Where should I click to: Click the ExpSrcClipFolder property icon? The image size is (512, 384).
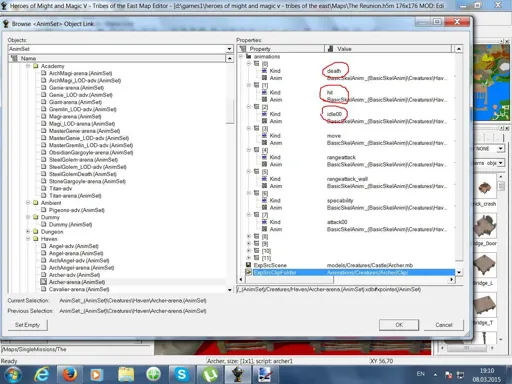tap(248, 272)
